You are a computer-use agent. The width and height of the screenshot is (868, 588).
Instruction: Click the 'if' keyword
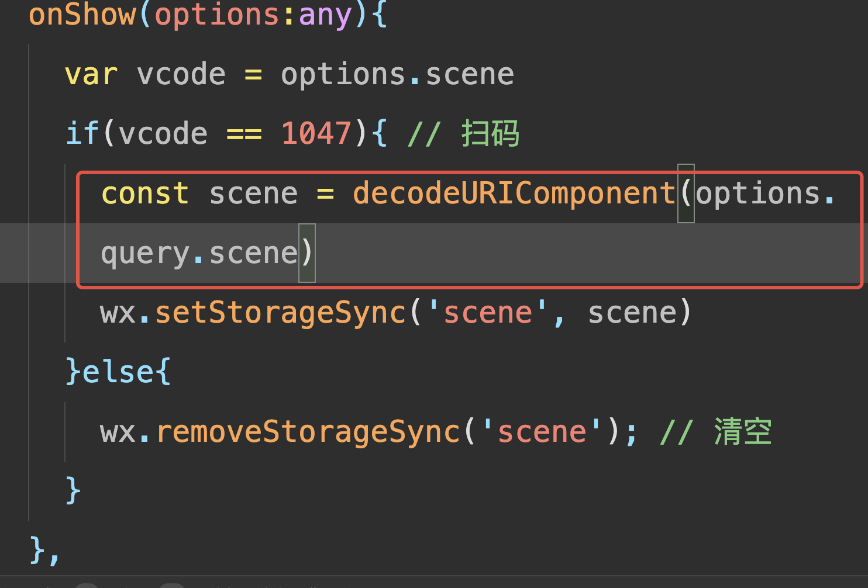click(82, 134)
